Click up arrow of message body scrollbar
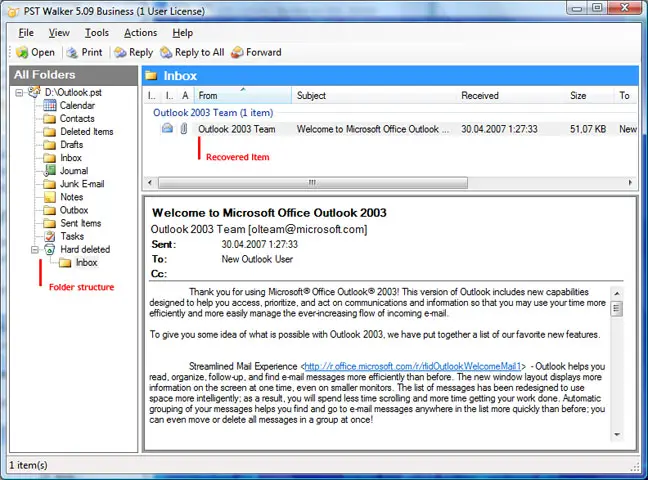648x480 pixels. click(x=617, y=293)
